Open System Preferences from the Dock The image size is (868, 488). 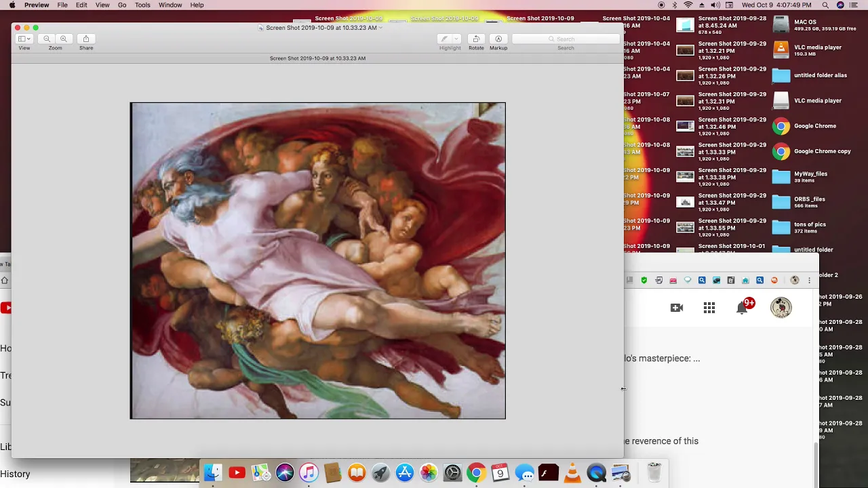point(452,472)
